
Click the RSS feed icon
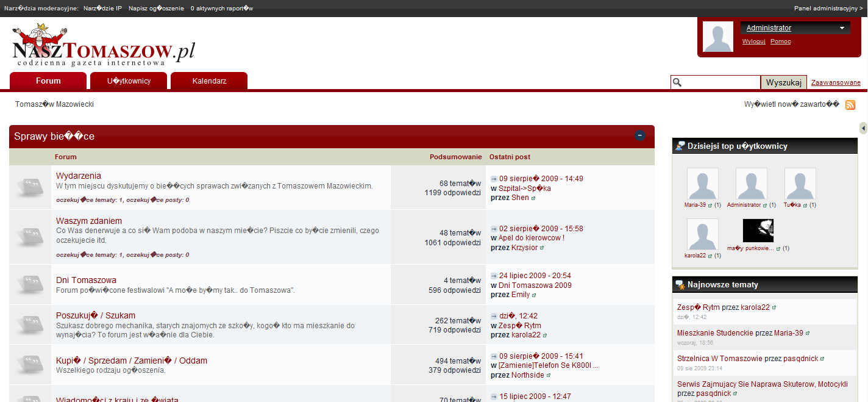pos(850,105)
